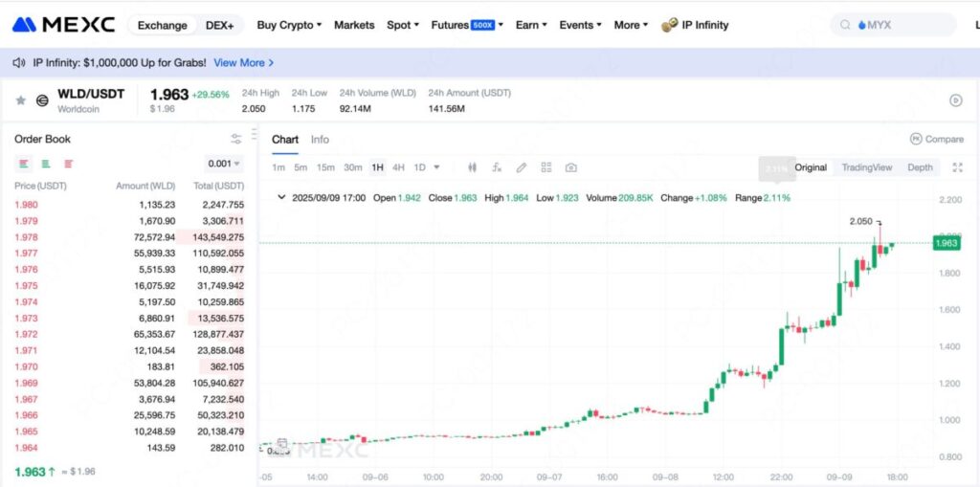Click the IP Infinity coin icon
The width and height of the screenshot is (980, 487).
669,25
